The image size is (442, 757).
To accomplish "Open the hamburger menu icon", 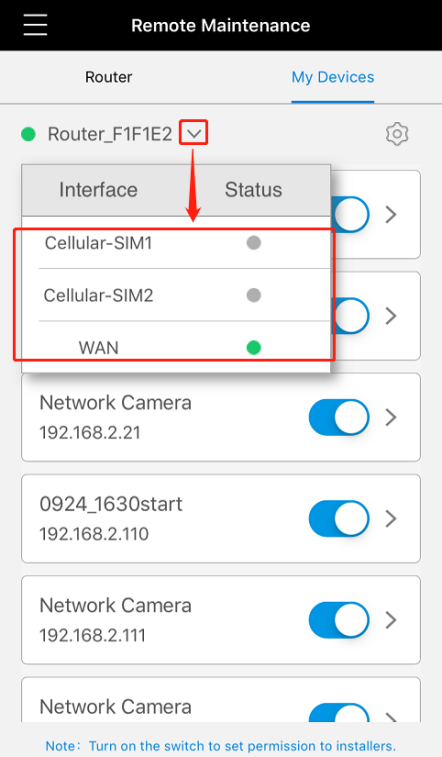I will (x=35, y=25).
